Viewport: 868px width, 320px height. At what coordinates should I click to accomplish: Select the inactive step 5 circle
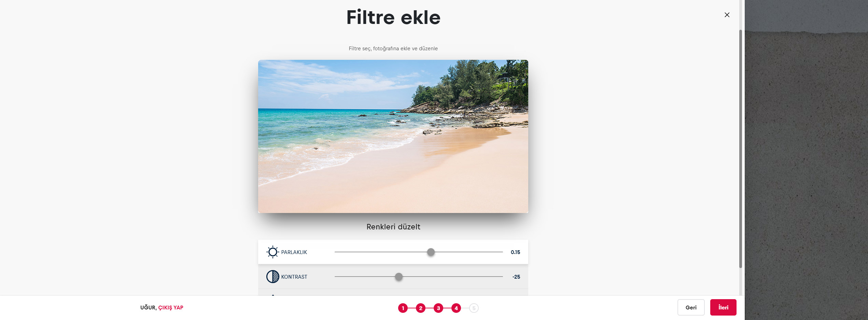tap(474, 308)
